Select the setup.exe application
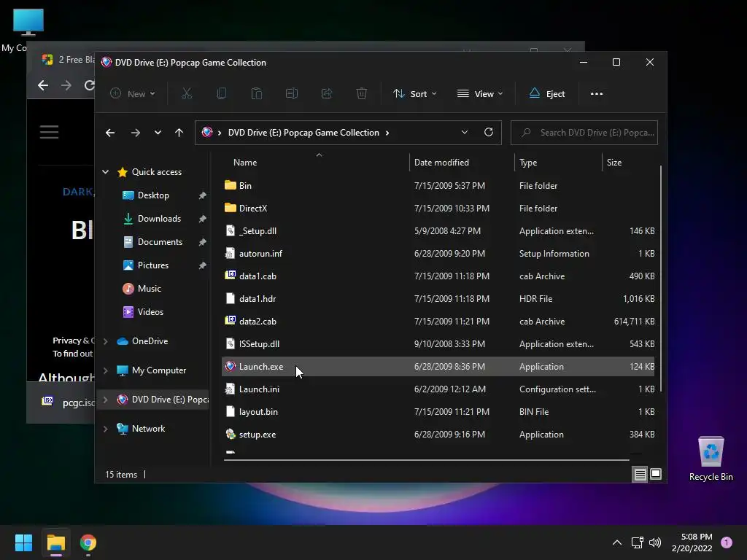 pyautogui.click(x=438, y=435)
